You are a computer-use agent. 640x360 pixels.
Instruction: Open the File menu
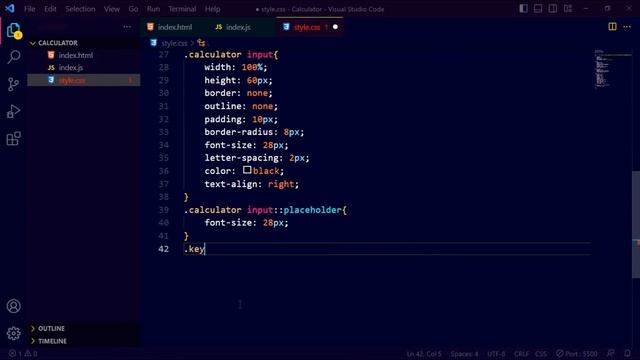click(30, 9)
